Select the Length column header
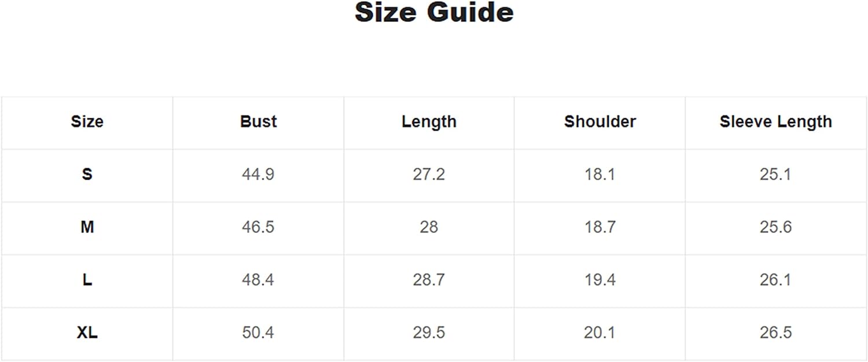This screenshot has width=868, height=362. pyautogui.click(x=429, y=121)
